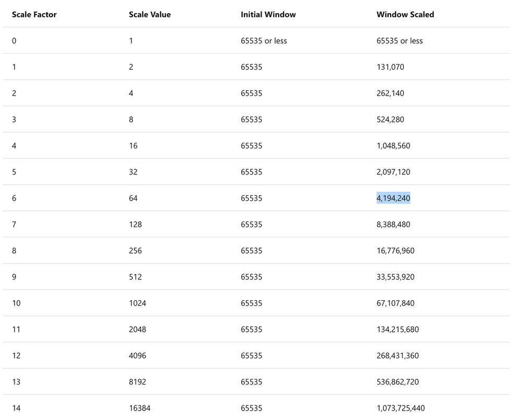Select the 536,862,720 value
Image resolution: width=521 pixels, height=420 pixels.
[x=398, y=382]
